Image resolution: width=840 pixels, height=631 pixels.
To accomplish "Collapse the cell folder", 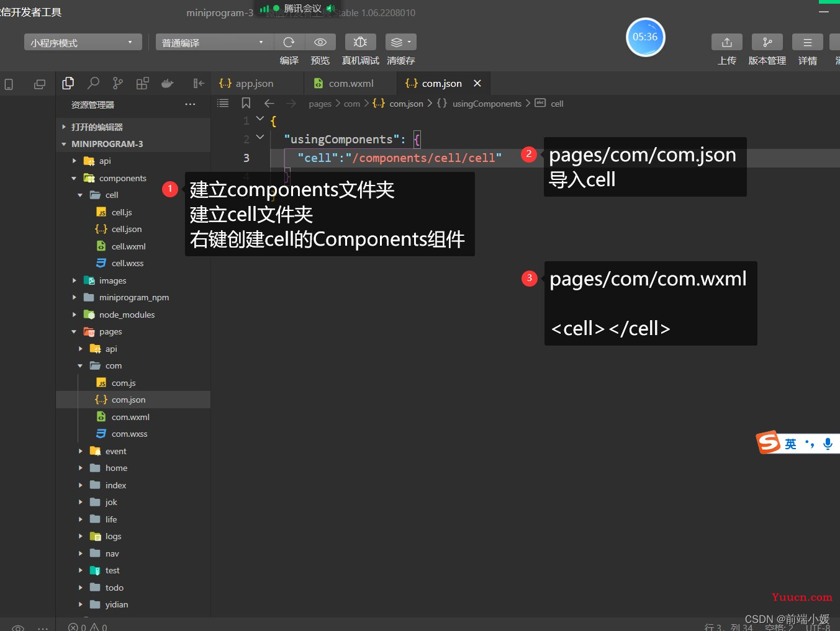I will pyautogui.click(x=80, y=195).
